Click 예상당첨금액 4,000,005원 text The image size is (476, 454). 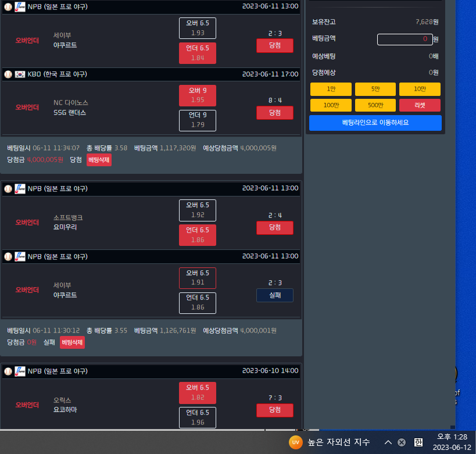239,148
